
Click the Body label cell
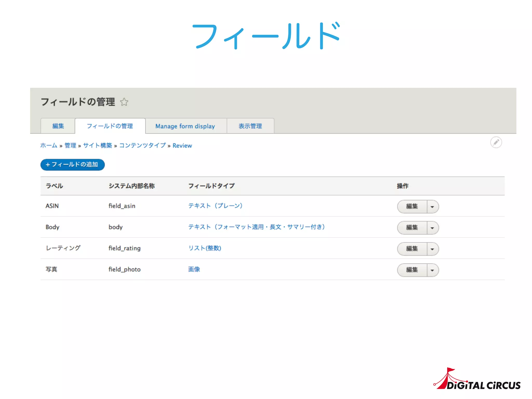click(x=52, y=227)
